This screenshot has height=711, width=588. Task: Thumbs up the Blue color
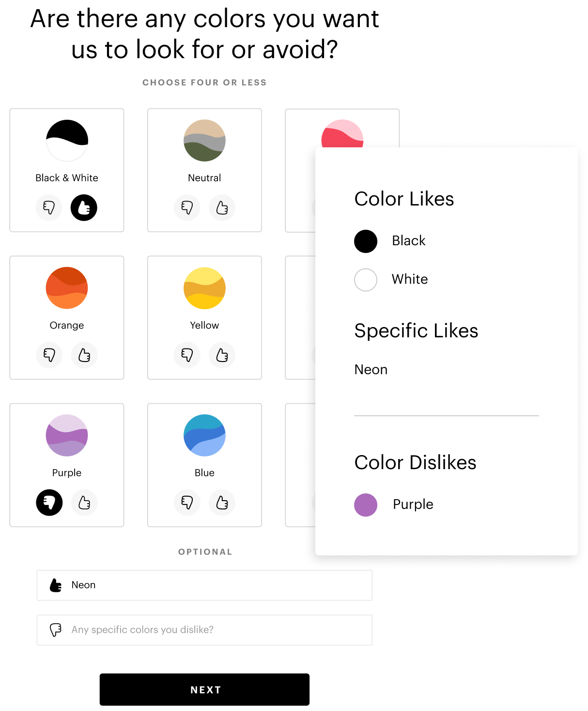tap(222, 503)
